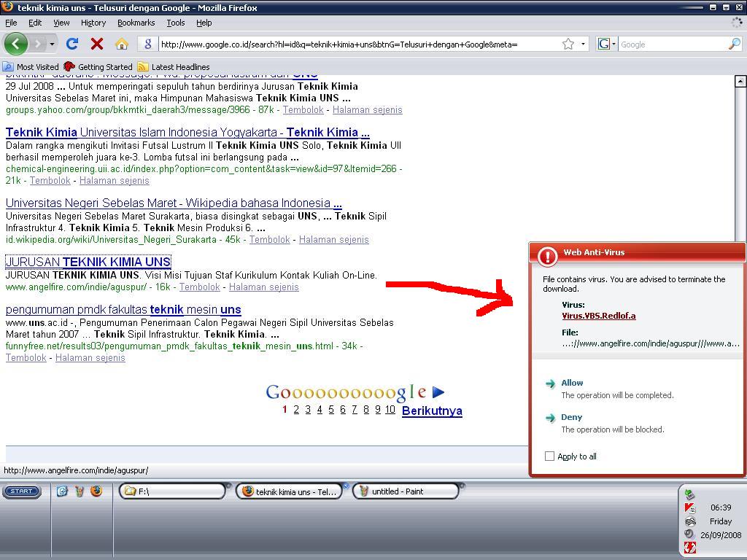Open the Most Visited bookmarks folder
Image resolution: width=747 pixels, height=560 pixels.
click(x=31, y=66)
